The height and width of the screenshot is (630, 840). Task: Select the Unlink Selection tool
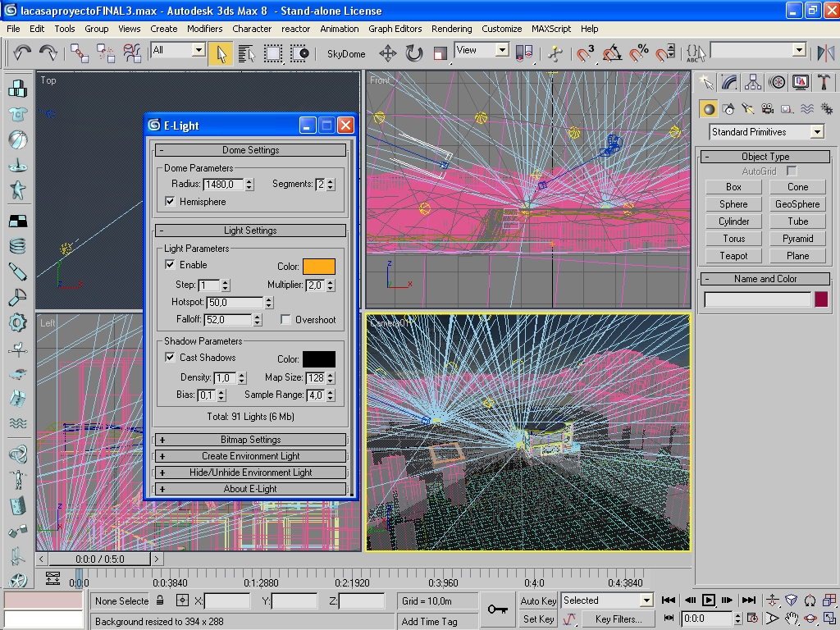106,53
